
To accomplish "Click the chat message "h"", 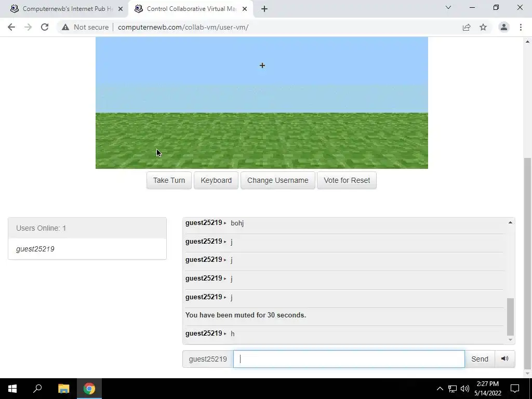I will (x=232, y=334).
